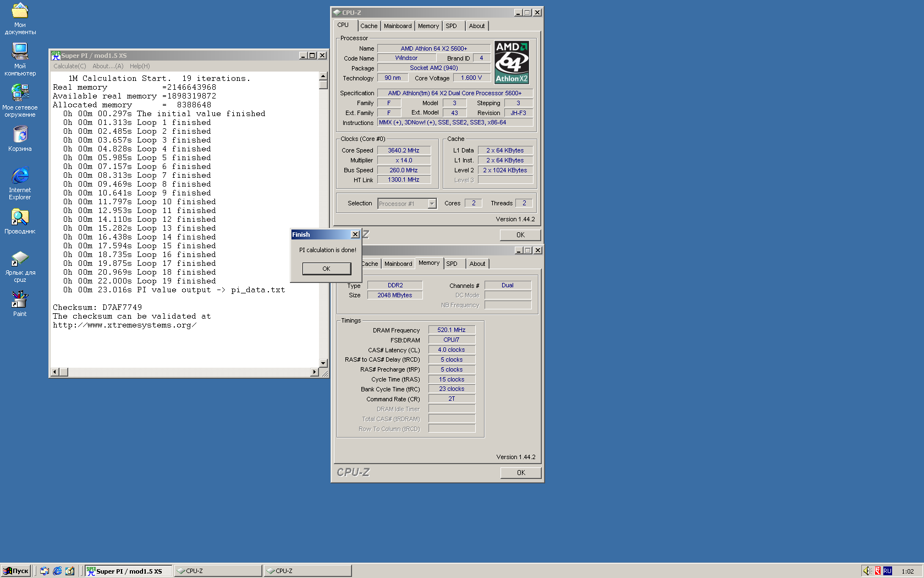Screen dimensions: 924x578
Task: Select Cache tab in top CPU-Z
Action: coord(369,26)
